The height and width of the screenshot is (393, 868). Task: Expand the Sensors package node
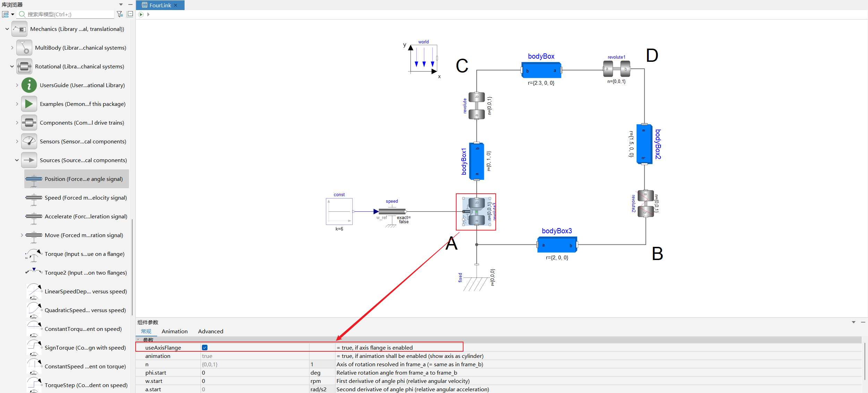tap(17, 142)
